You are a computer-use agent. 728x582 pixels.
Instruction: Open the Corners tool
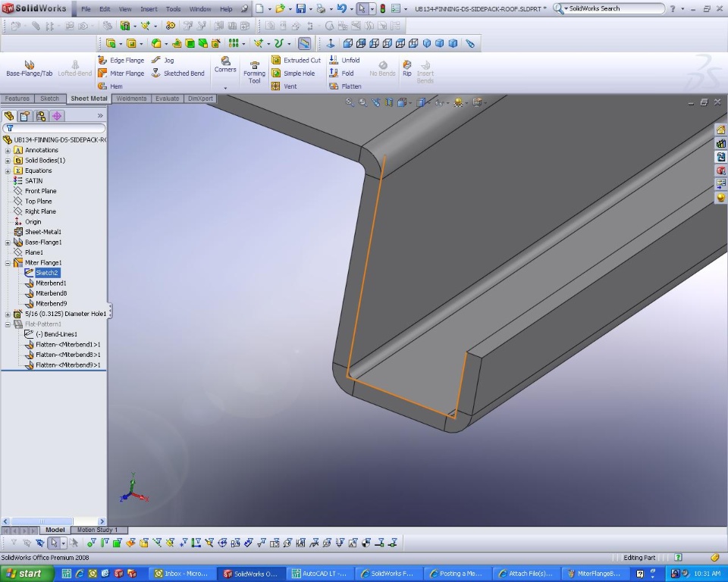225,65
